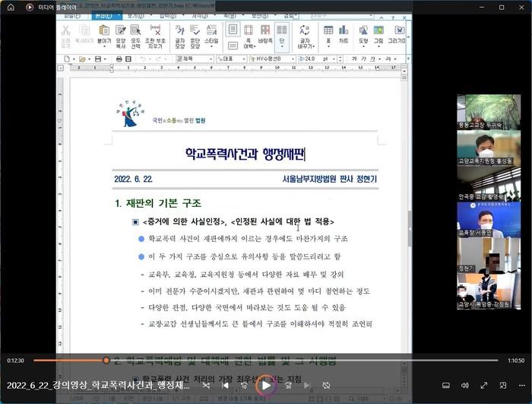This screenshot has height=404, width=532.
Task: Open the 24.0 pt font size dropdown
Action: pos(334,59)
